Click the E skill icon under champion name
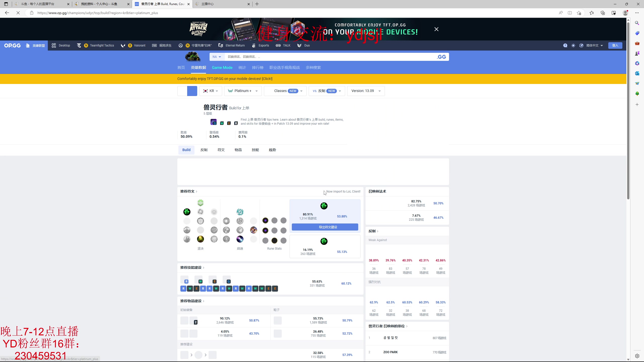The width and height of the screenshot is (644, 362). pos(229,123)
